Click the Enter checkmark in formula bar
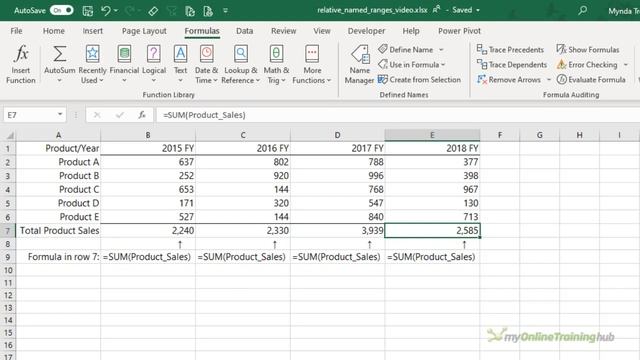640x360 pixels. click(x=120, y=115)
